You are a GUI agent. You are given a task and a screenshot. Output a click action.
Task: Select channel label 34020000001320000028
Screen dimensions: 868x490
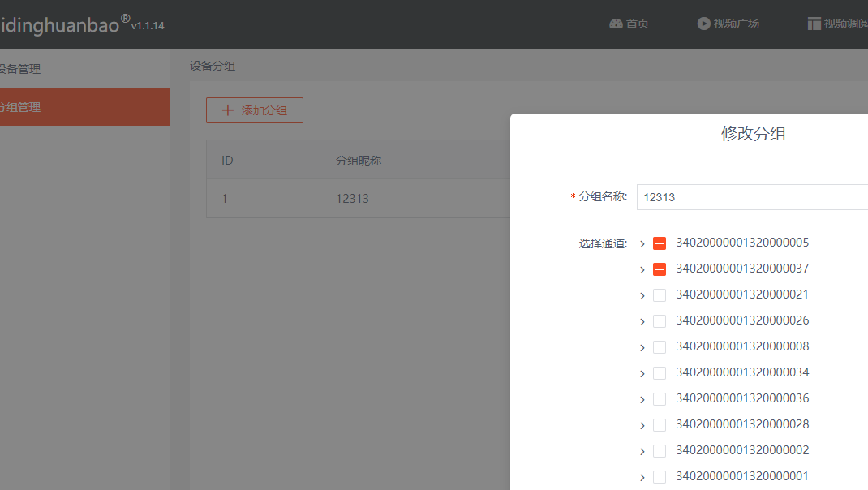point(742,424)
